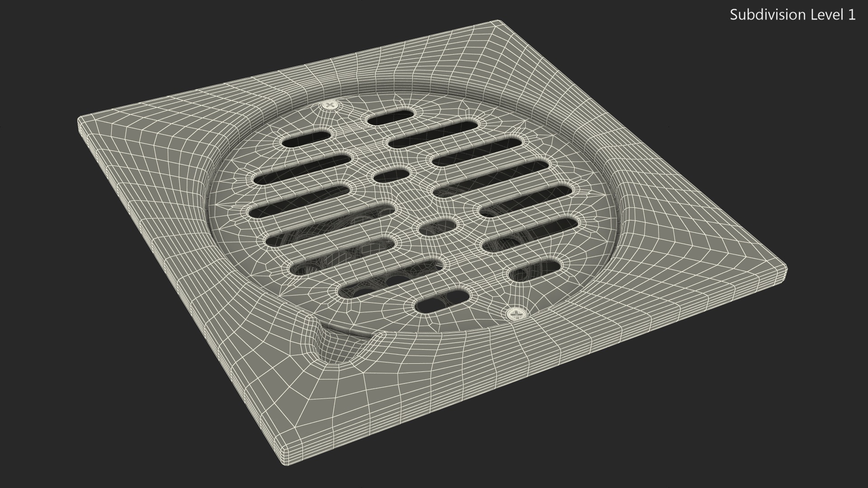Viewport: 868px width, 488px height.
Task: Click the top Phillips screw head
Action: click(x=331, y=105)
